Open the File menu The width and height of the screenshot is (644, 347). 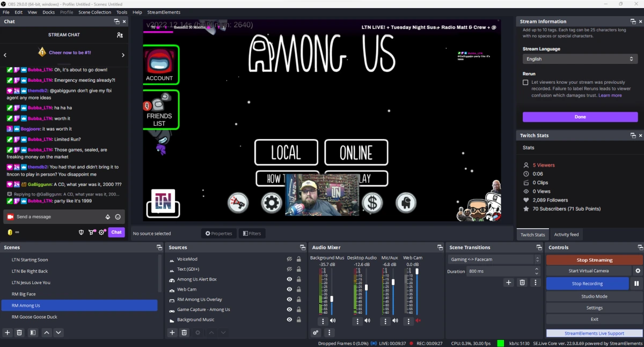point(6,12)
